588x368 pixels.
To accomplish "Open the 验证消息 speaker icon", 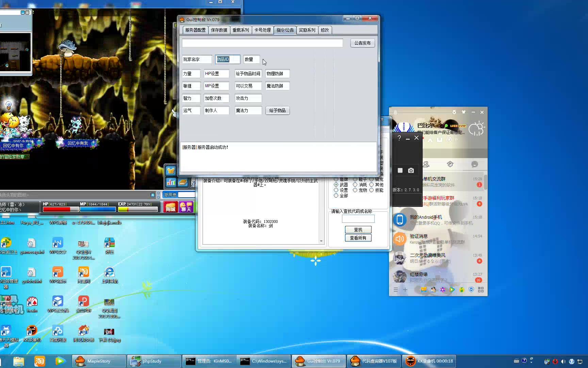I will tap(400, 239).
